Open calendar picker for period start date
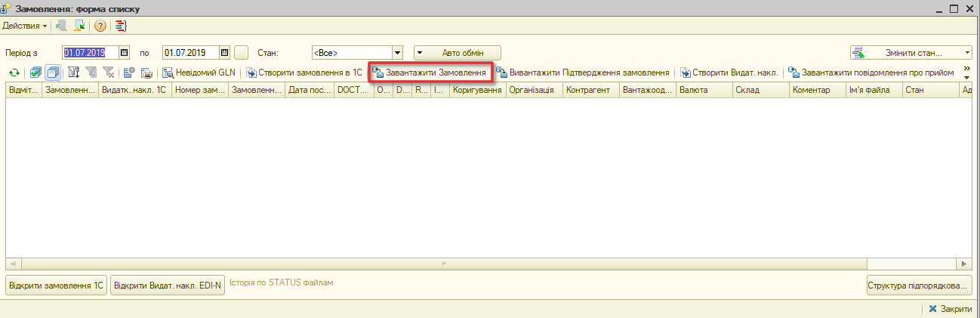This screenshot has width=980, height=318. (x=125, y=53)
